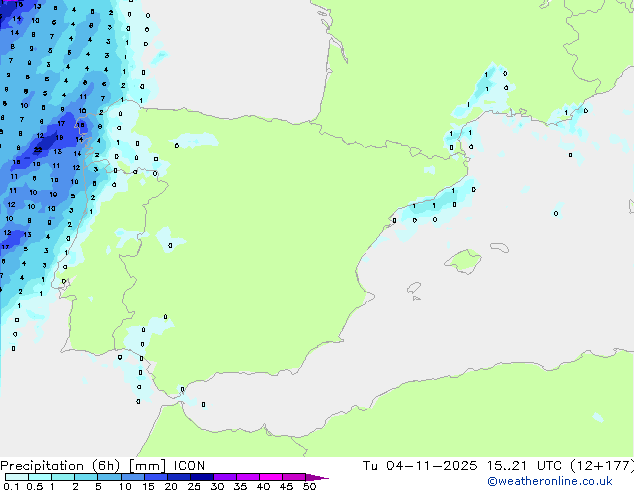Select the 30–35 mm purple legend segment
This screenshot has width=634, height=490.
click(x=225, y=477)
